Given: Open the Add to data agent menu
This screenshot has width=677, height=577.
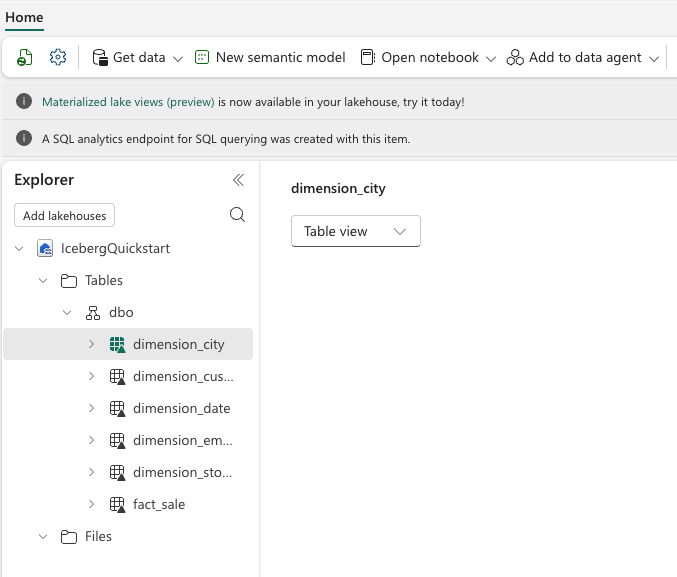Looking at the screenshot, I should (x=584, y=58).
